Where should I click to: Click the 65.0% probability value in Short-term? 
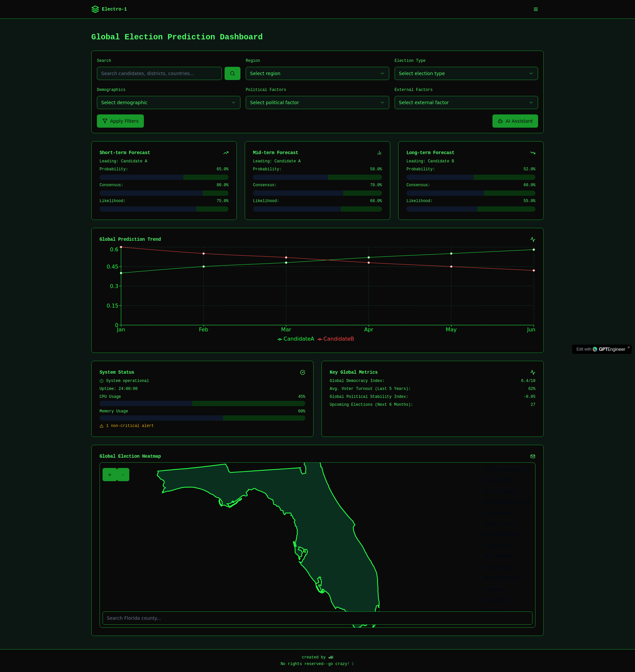[222, 169]
